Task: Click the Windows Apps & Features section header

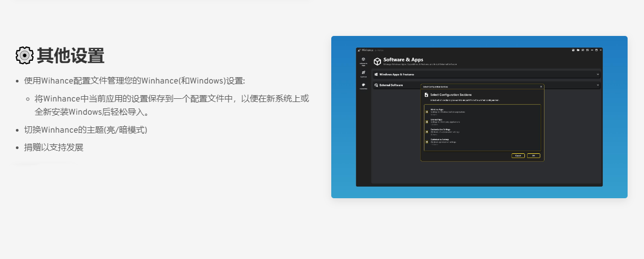Action: click(486, 75)
